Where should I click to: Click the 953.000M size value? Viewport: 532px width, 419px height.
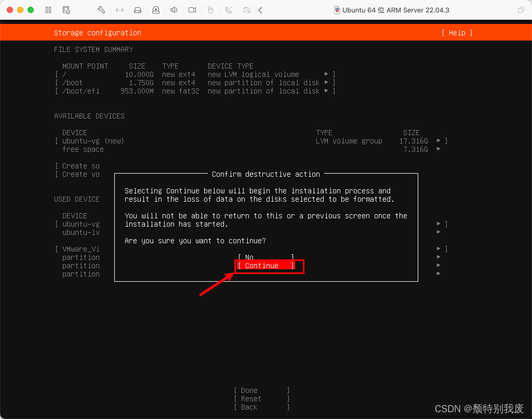point(137,91)
